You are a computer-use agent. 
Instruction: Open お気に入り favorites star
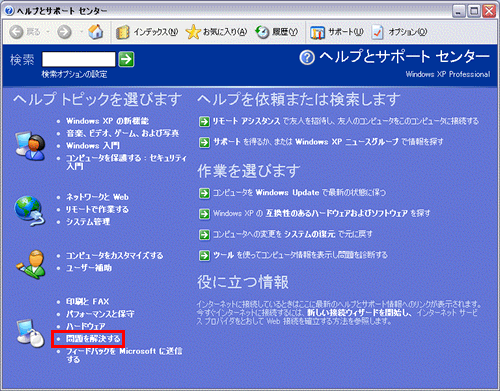216,32
